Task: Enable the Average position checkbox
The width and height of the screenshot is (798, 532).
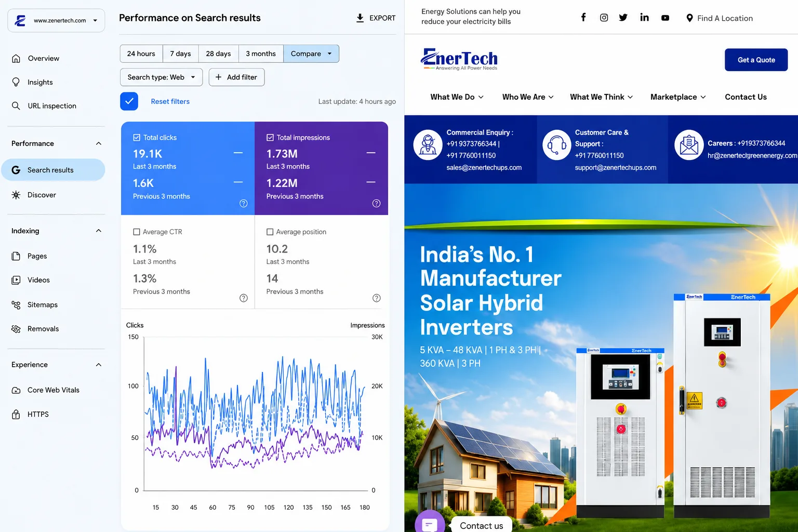Action: tap(270, 232)
